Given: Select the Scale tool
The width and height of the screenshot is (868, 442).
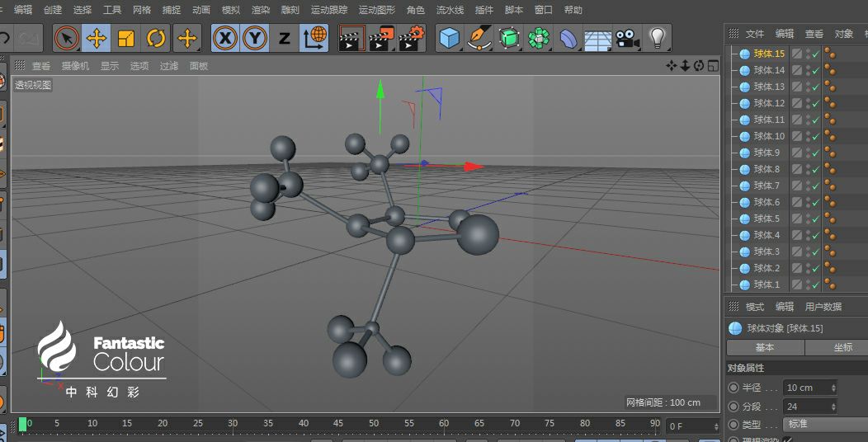Looking at the screenshot, I should [126, 38].
